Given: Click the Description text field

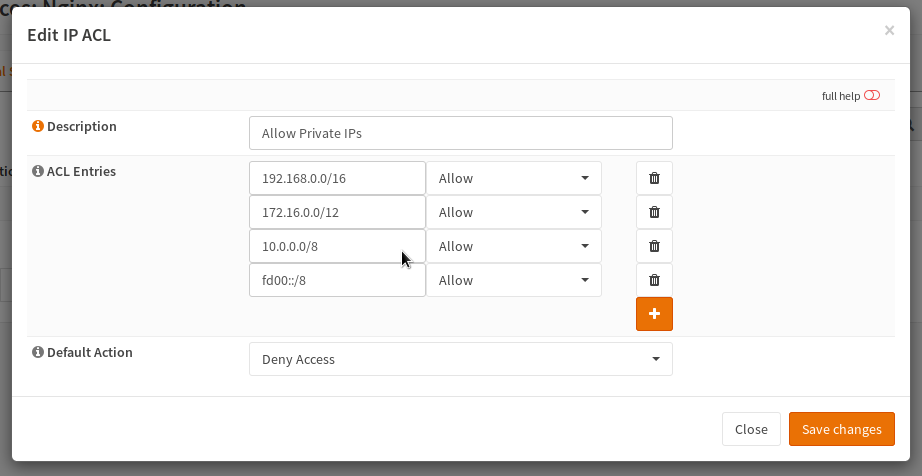Looking at the screenshot, I should [460, 133].
